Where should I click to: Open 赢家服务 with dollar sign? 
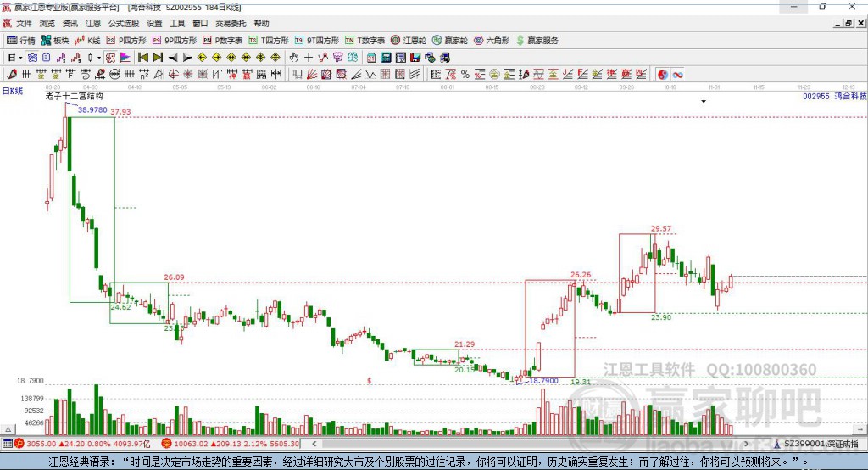click(537, 41)
